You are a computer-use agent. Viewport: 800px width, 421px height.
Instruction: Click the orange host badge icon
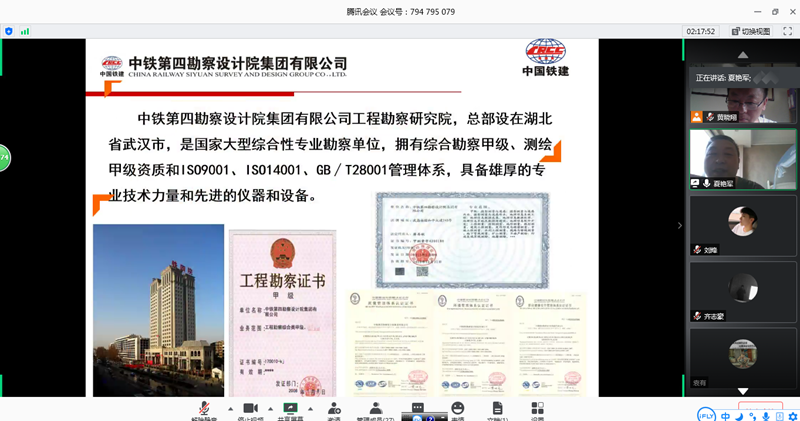(x=696, y=117)
